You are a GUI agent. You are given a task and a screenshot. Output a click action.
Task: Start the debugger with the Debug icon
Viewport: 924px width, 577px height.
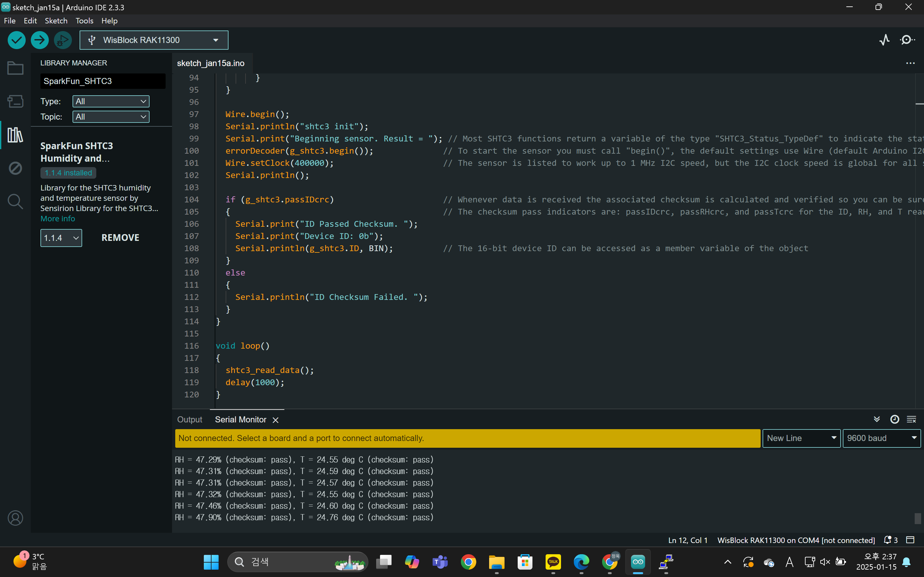pyautogui.click(x=63, y=40)
